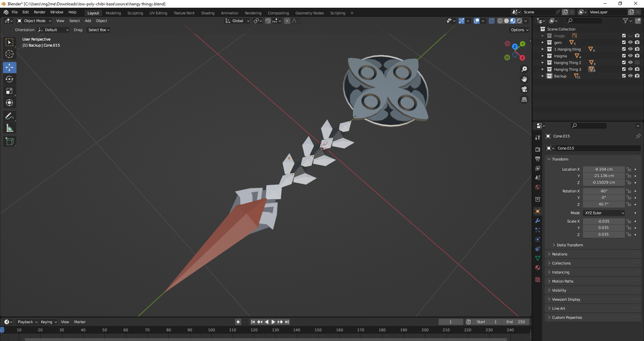
Task: Open the Object Mode dropdown
Action: coord(35,21)
